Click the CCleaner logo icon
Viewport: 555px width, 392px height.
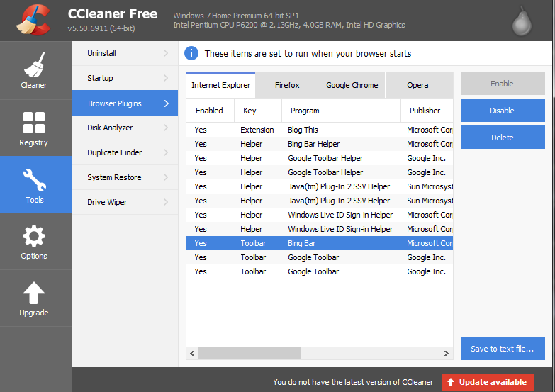pos(33,20)
